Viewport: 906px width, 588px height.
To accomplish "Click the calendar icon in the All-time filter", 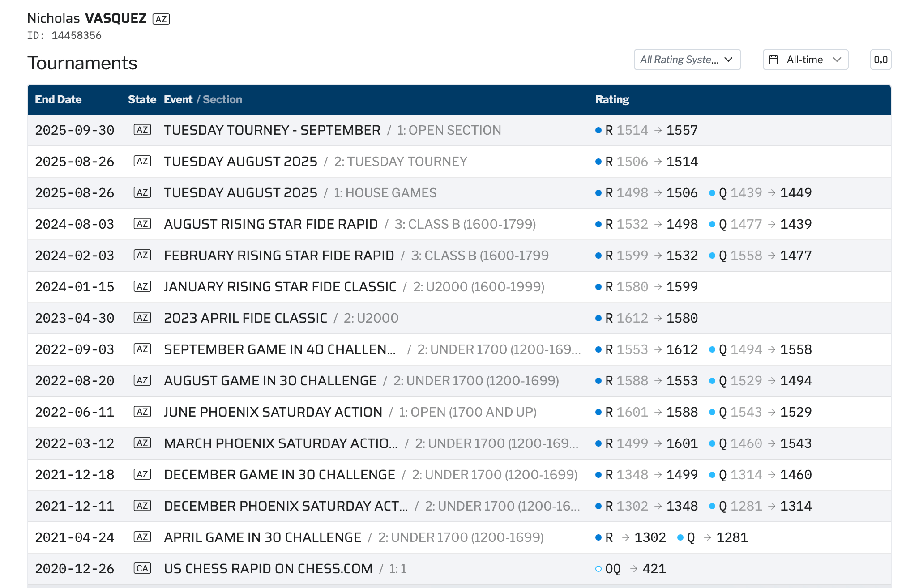I will tap(774, 60).
